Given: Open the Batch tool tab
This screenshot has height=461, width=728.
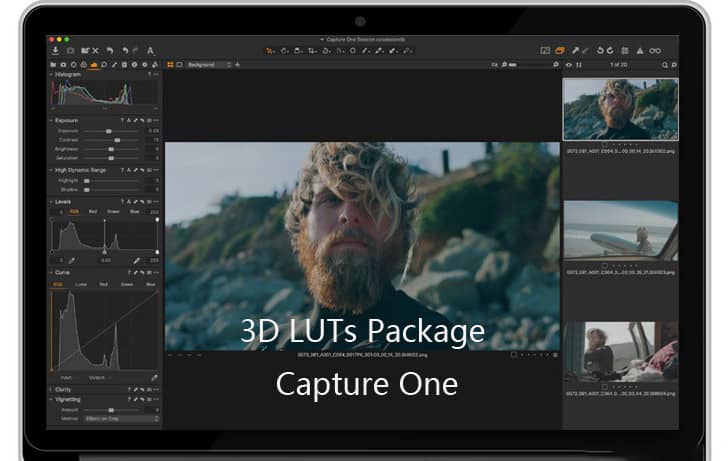Looking at the screenshot, I should (x=155, y=65).
